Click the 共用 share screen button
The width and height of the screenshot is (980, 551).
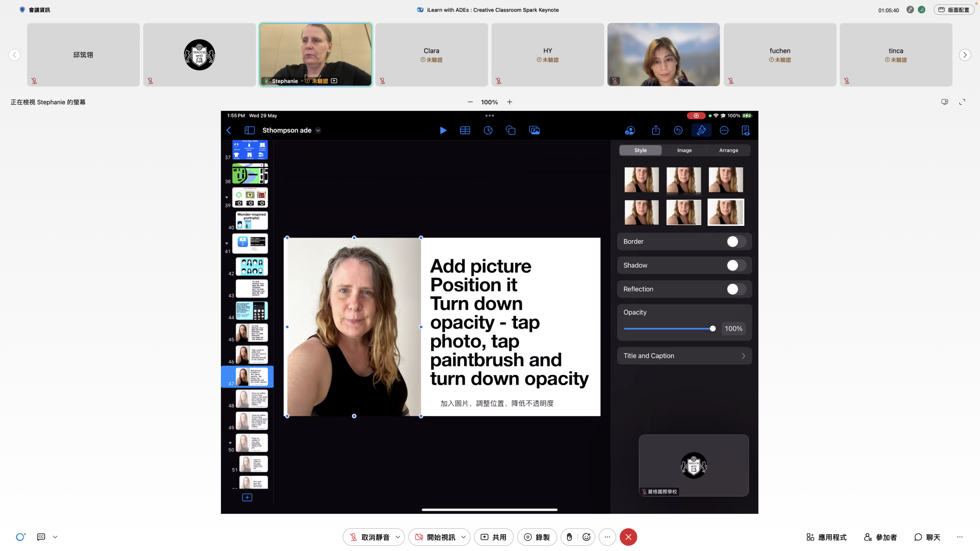tap(493, 537)
